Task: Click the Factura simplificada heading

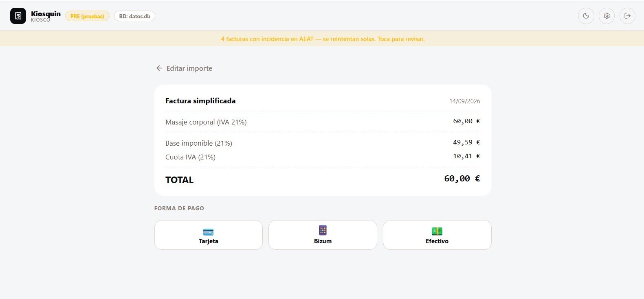Action: click(200, 101)
